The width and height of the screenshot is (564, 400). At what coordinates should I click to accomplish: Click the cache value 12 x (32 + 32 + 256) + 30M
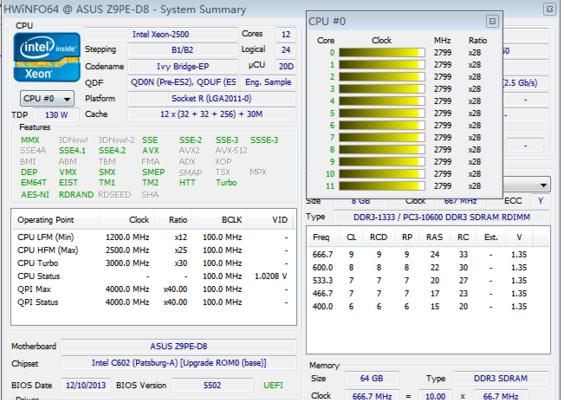click(212, 114)
